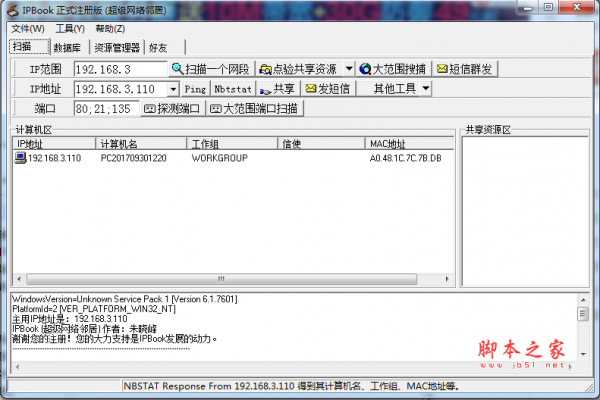Click the computer icon beside 192.168.3.110
Screen dimensions: 600x400
[20, 158]
